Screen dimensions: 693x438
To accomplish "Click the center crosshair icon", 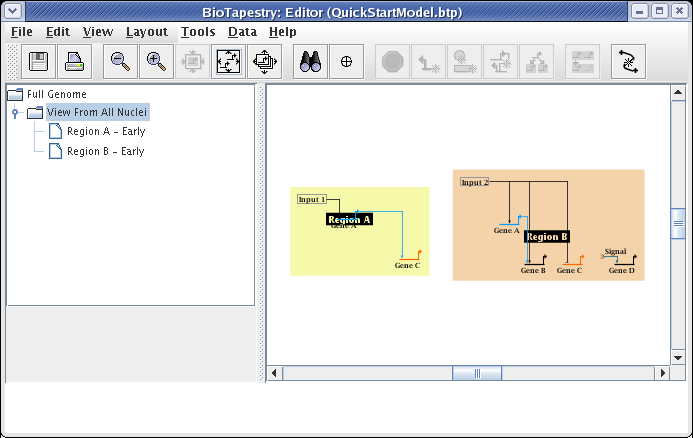I will (346, 62).
